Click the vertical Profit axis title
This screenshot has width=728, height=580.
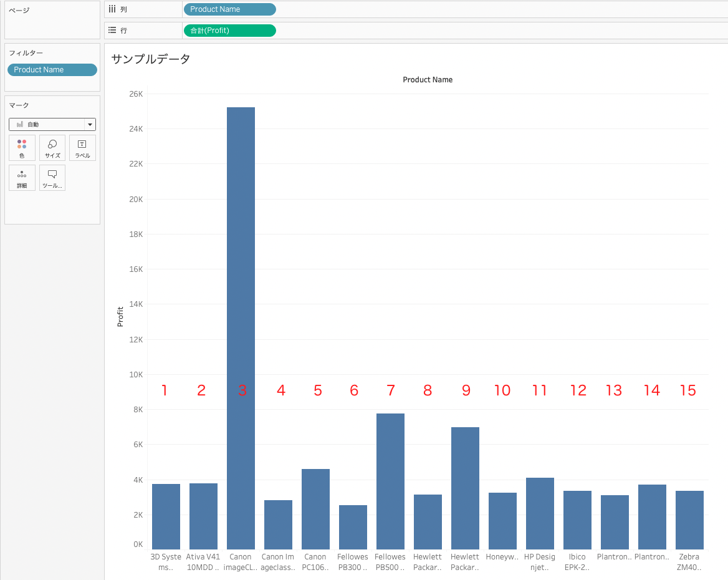pyautogui.click(x=120, y=316)
